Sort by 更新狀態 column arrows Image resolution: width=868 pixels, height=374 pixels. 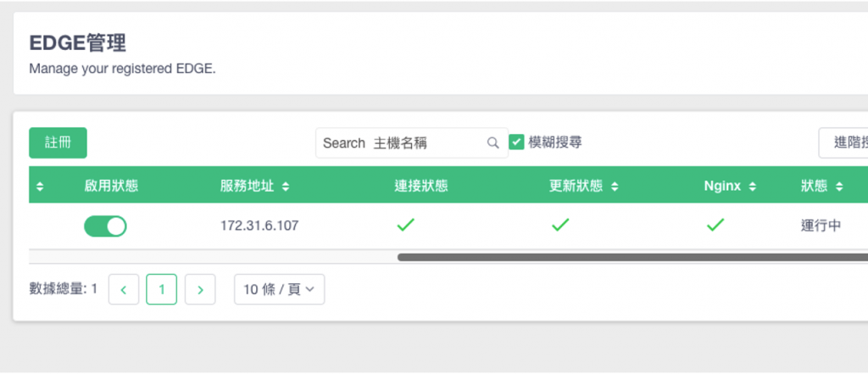[615, 187]
